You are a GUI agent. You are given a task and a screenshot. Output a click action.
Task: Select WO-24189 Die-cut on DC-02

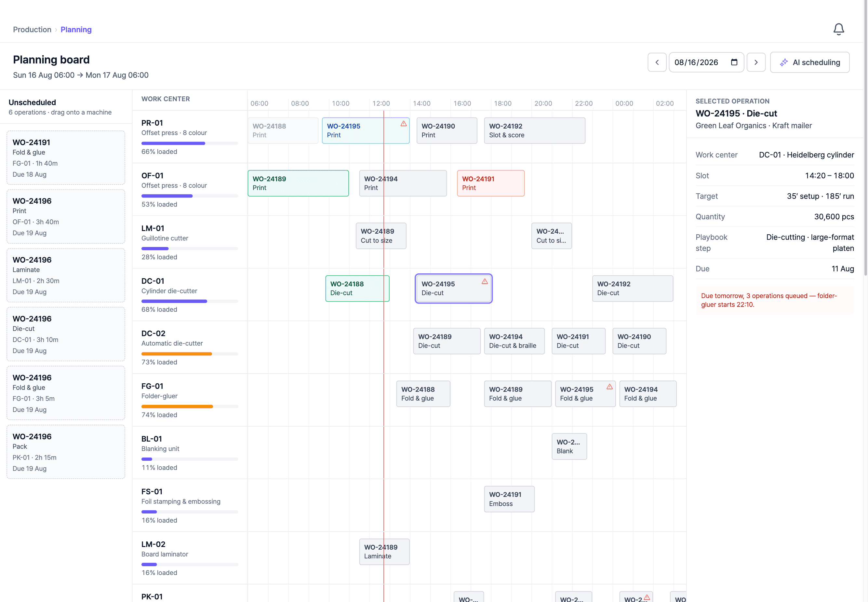[447, 341]
